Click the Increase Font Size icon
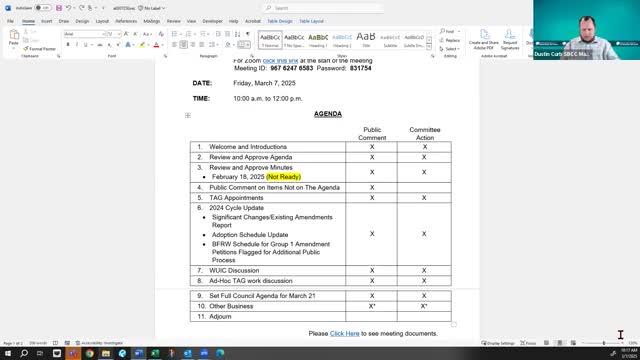 pos(126,34)
